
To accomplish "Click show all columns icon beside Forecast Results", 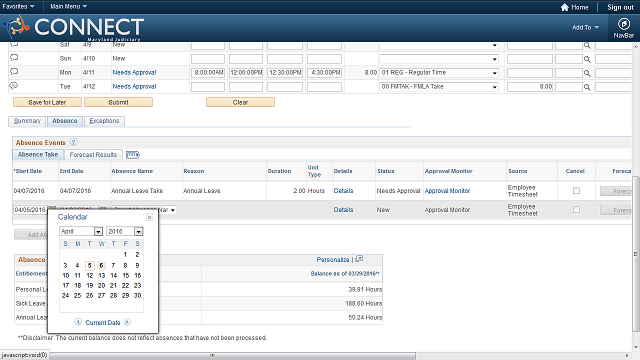I will (133, 155).
